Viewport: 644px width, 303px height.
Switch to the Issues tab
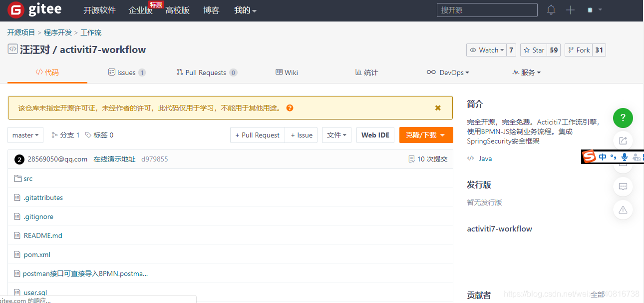tap(127, 72)
